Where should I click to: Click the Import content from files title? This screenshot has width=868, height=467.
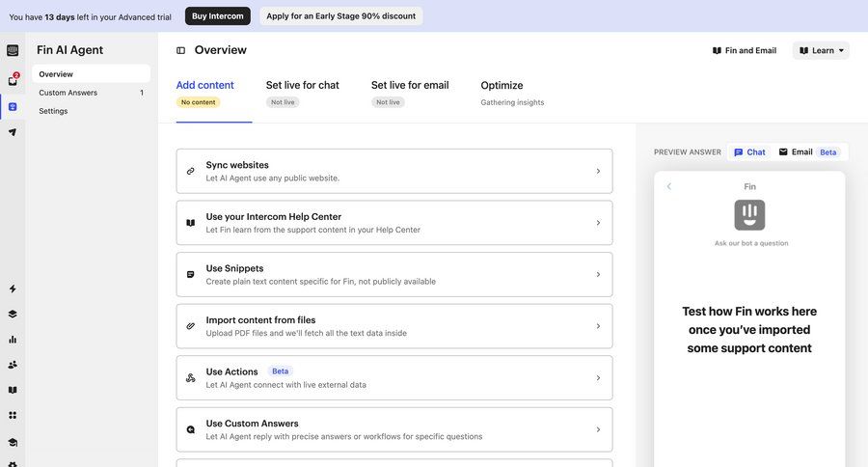click(x=260, y=319)
